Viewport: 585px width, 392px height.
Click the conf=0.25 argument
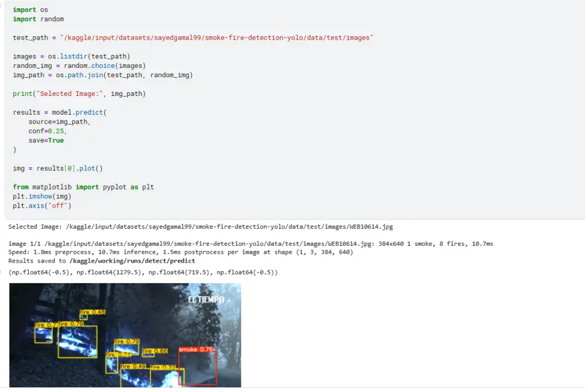[47, 131]
